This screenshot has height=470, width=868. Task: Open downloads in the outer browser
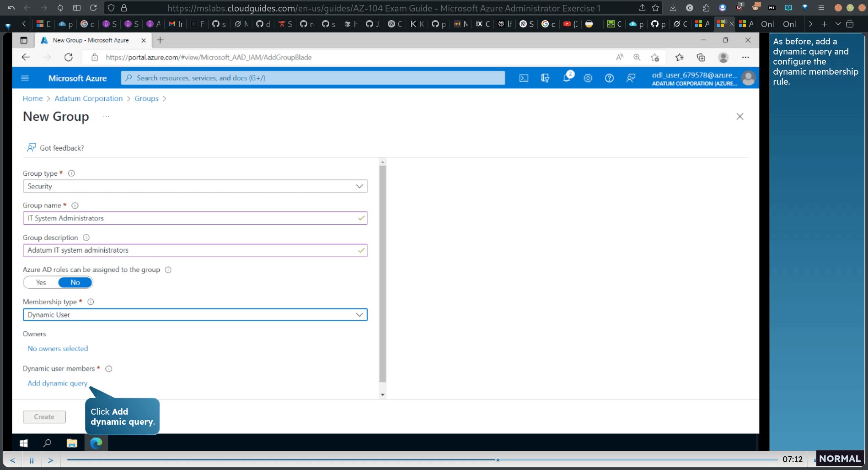tap(673, 8)
